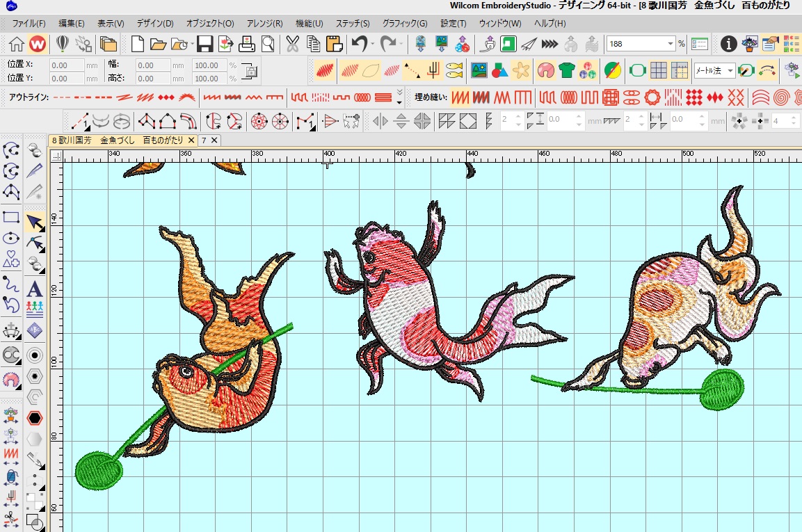The image size is (802, 532).
Task: Open the ファイル(F) menu
Action: [29, 23]
